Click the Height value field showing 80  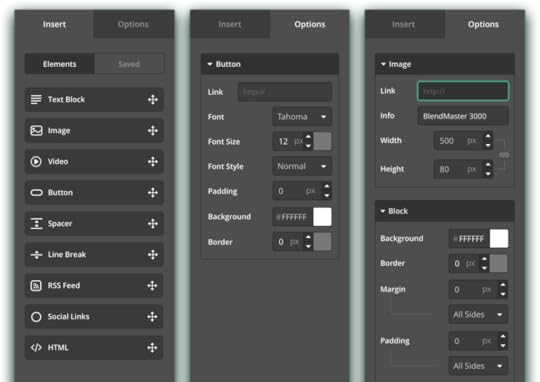click(x=458, y=169)
